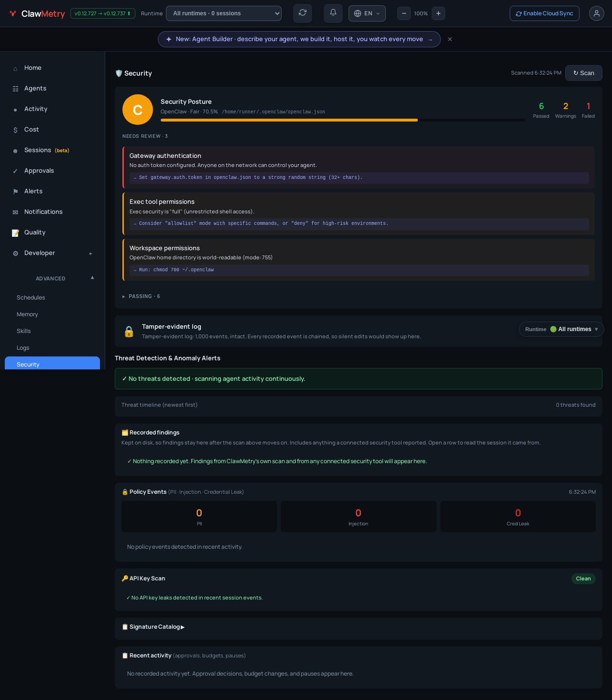
Task: Click the Security shield heading icon
Action: click(119, 73)
